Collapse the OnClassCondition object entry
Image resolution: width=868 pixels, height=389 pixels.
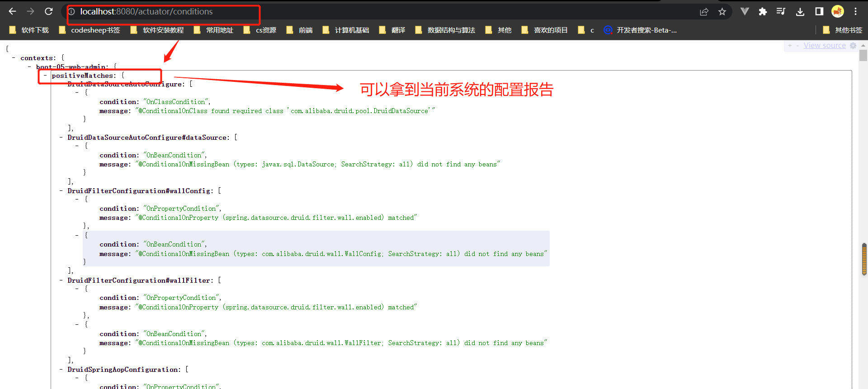coord(77,92)
